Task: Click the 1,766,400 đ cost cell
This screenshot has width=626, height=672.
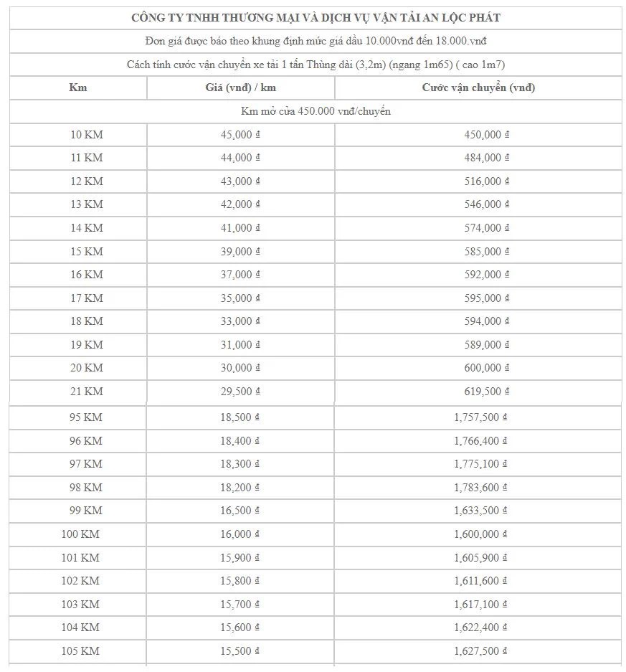Action: (478, 441)
